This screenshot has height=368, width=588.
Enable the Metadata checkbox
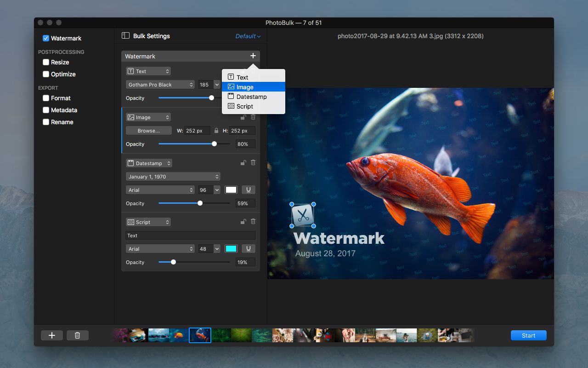pyautogui.click(x=46, y=110)
